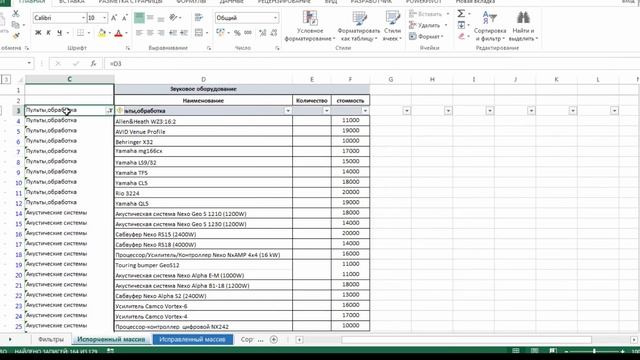Viewport: 640px width, 360px height.
Task: Apply the red font color
Action: click(x=118, y=33)
